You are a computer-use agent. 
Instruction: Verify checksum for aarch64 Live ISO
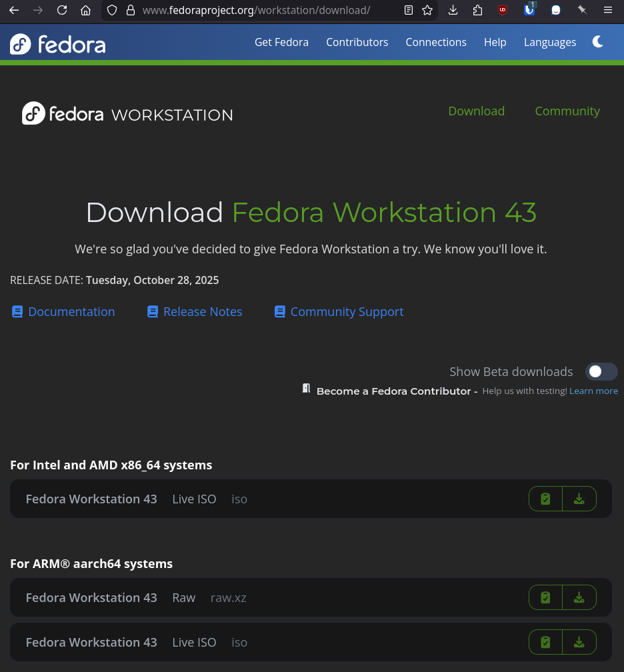point(545,642)
